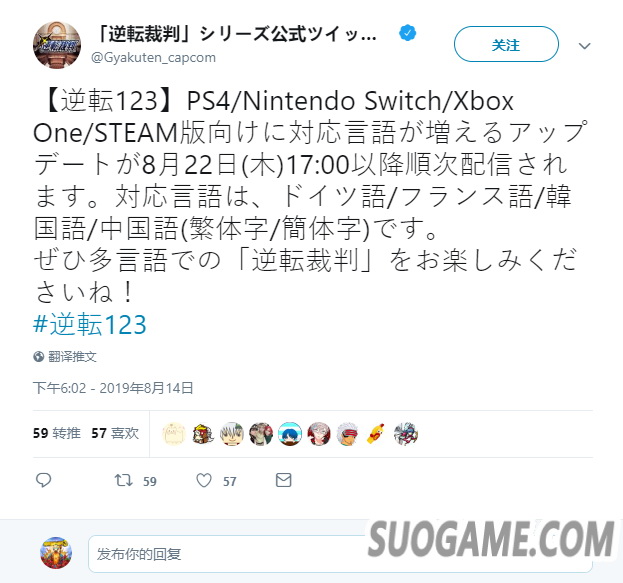Click the blue-haired liker avatar
Viewport: 623px width, 583px height.
[290, 434]
